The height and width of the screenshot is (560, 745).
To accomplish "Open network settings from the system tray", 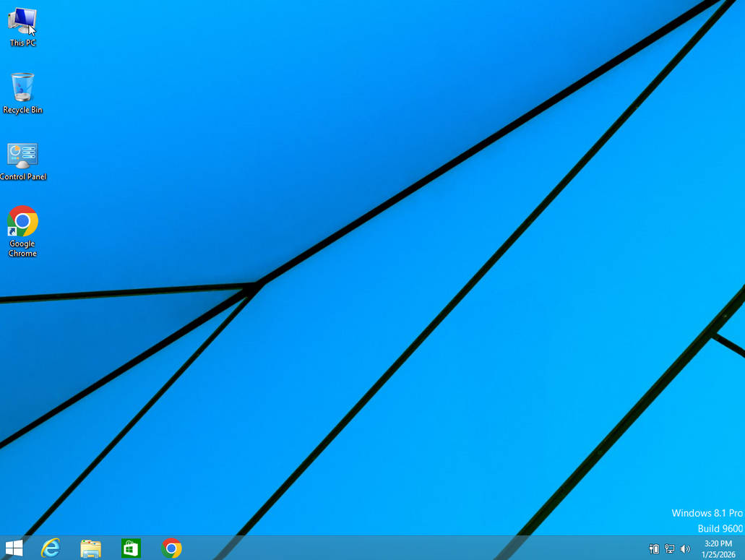I will (x=668, y=548).
